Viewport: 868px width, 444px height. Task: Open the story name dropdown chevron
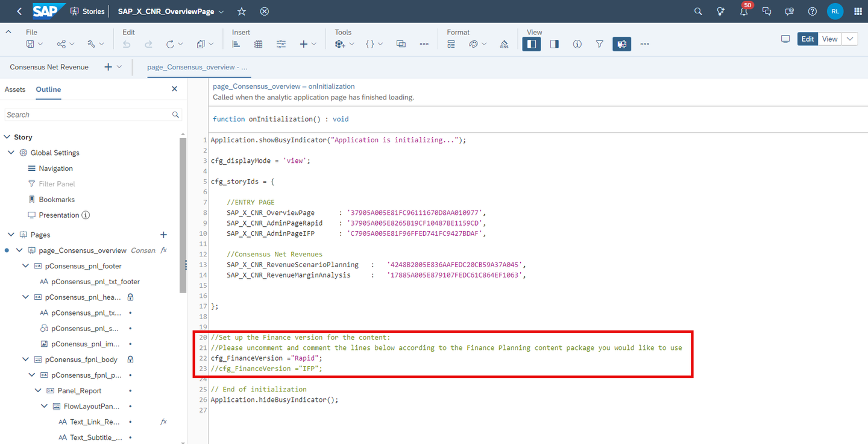tap(221, 11)
